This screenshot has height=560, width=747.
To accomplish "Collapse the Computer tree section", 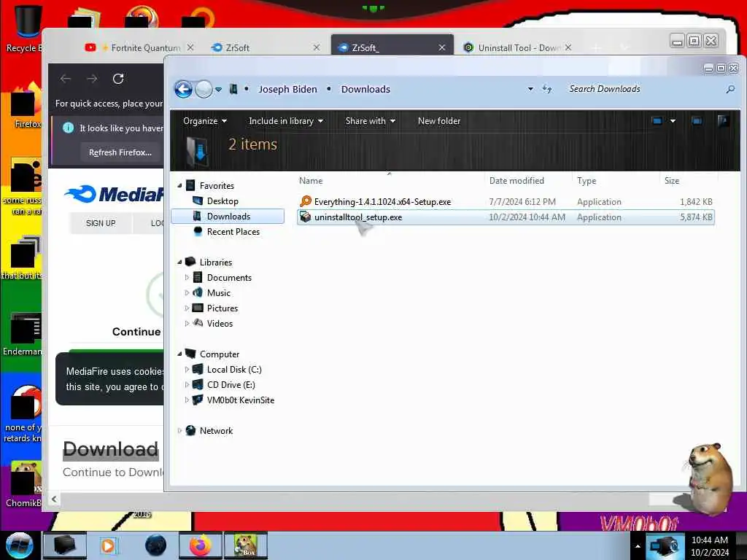I will [x=179, y=354].
